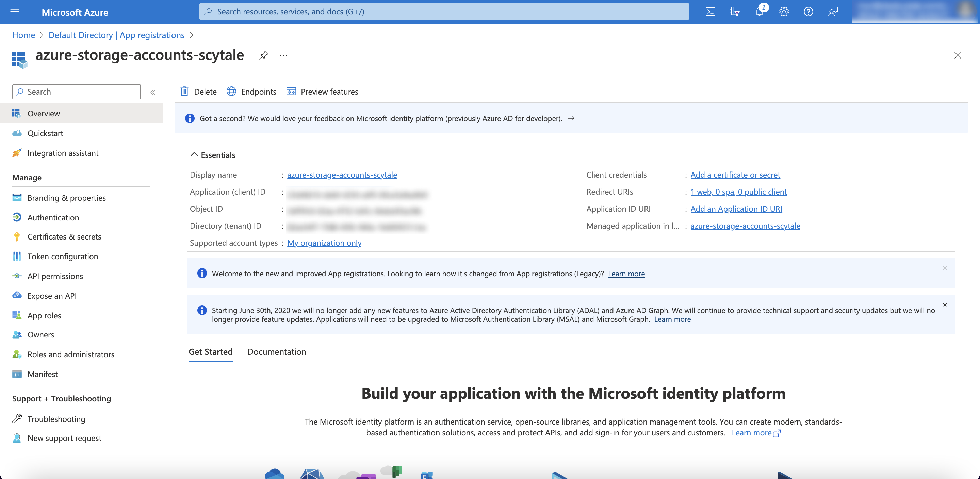Select the Get Started tab
Image resolution: width=980 pixels, height=479 pixels.
tap(210, 352)
